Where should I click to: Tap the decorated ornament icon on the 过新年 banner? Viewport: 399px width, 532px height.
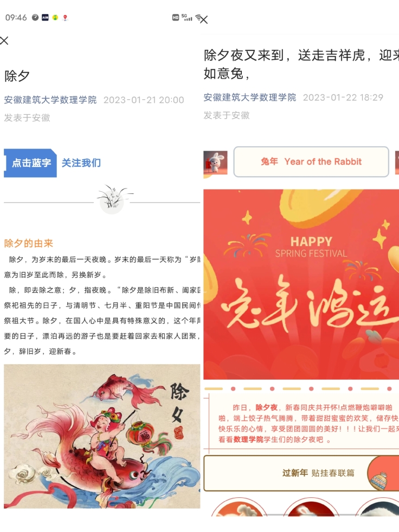click(x=378, y=481)
